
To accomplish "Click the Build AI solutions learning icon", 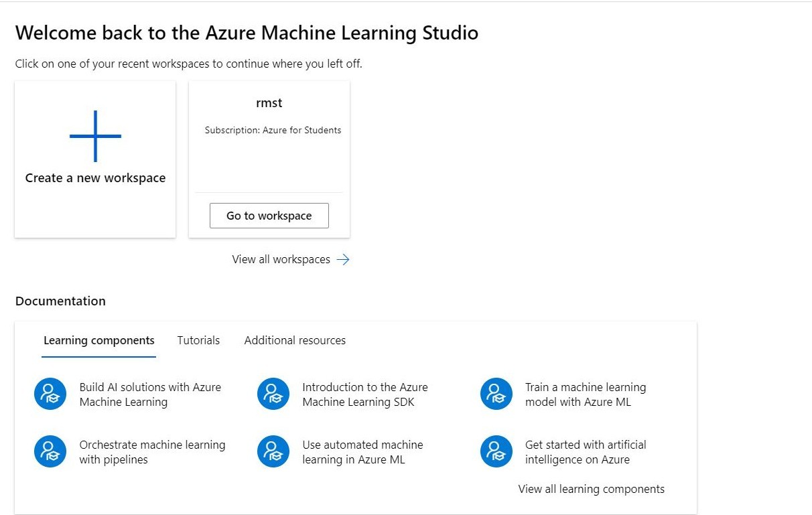I will pyautogui.click(x=50, y=394).
